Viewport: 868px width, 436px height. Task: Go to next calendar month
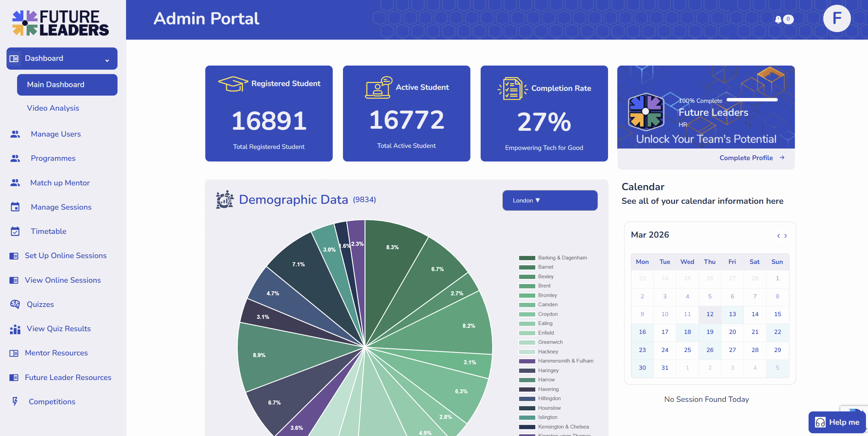click(x=786, y=236)
